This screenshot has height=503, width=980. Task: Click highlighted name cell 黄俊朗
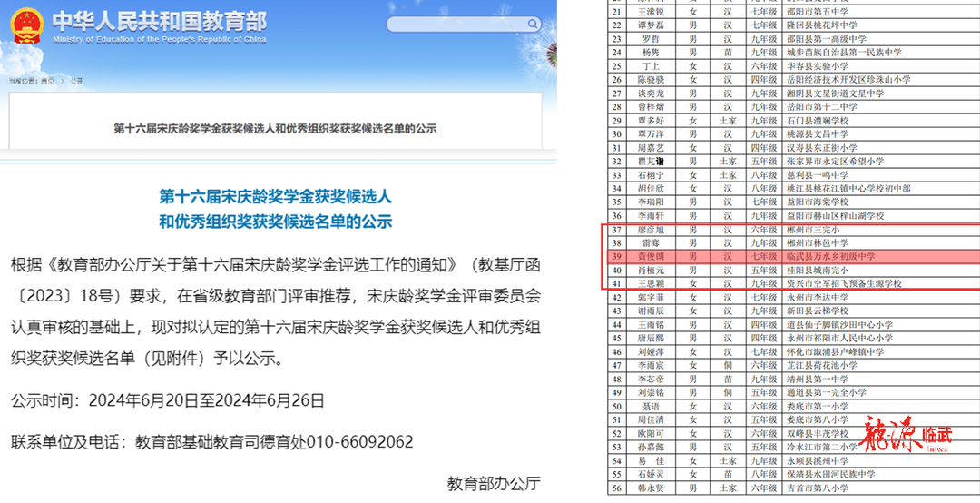click(x=650, y=257)
